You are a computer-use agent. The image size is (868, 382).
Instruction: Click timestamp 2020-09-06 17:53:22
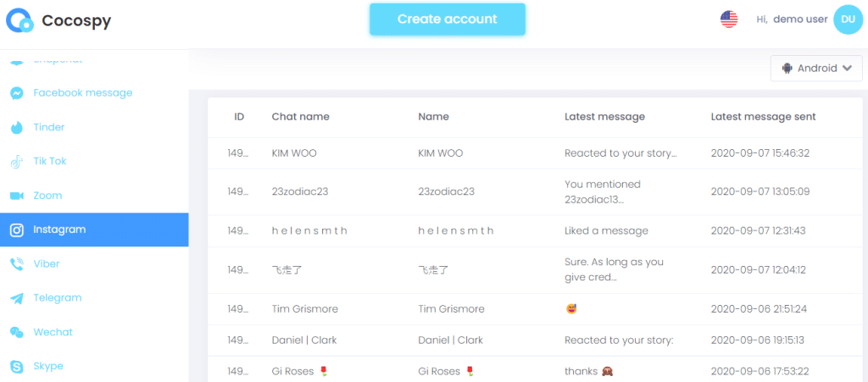[x=759, y=371]
